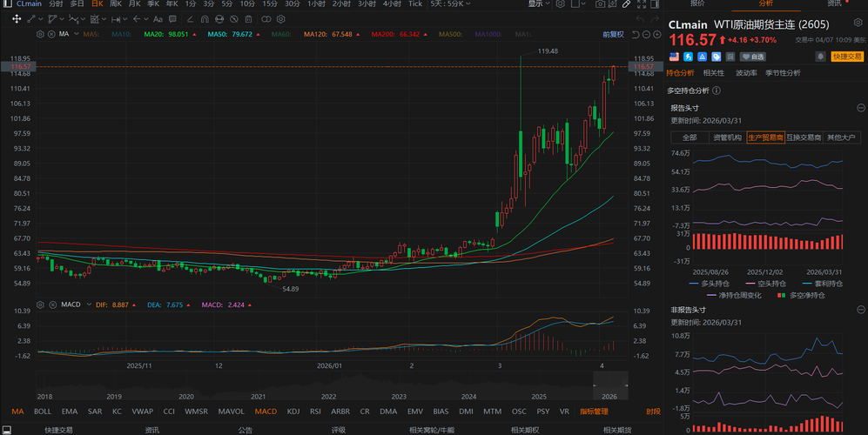Toggle hide all drawings eye icon
Viewport: 868px width, 435px height.
click(234, 19)
